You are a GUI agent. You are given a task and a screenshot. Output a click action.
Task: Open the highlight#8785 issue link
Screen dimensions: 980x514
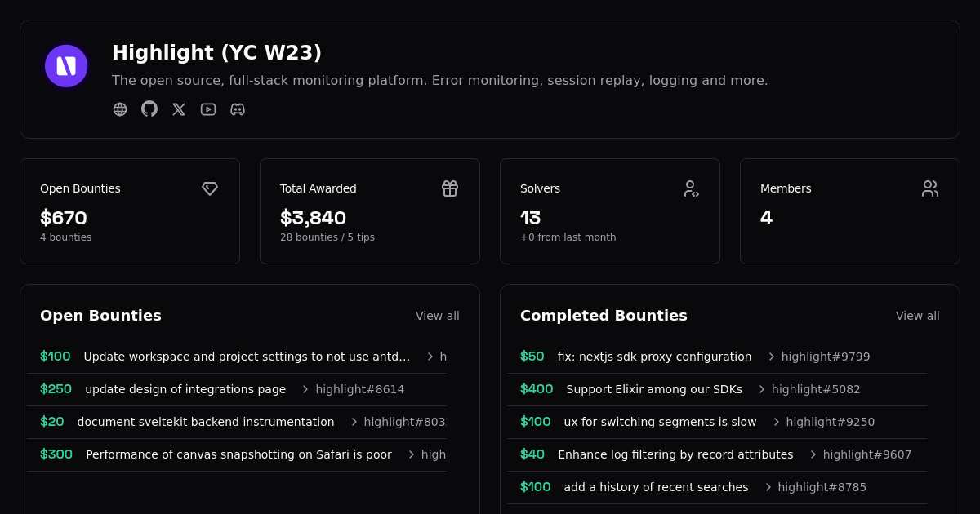(822, 487)
